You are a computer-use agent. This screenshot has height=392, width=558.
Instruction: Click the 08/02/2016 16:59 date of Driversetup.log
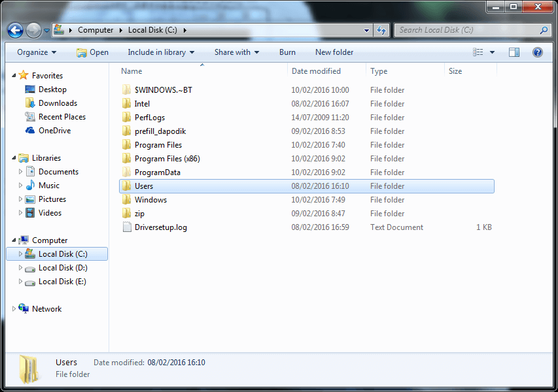click(320, 227)
